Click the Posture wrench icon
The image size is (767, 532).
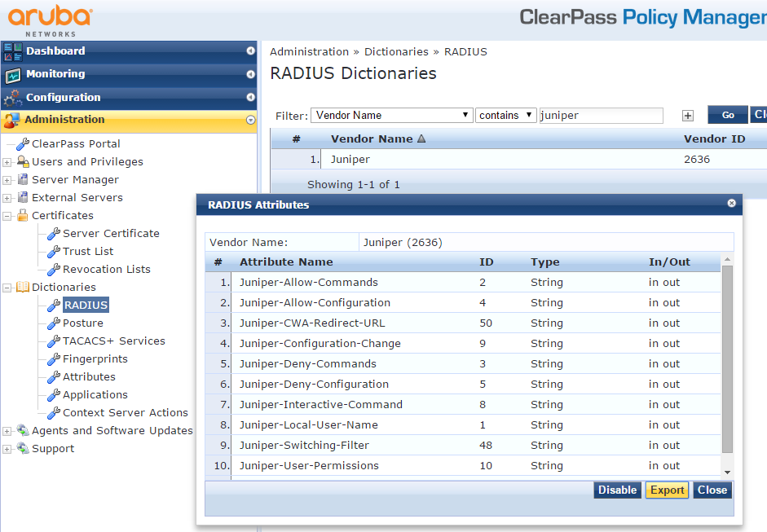click(x=53, y=323)
